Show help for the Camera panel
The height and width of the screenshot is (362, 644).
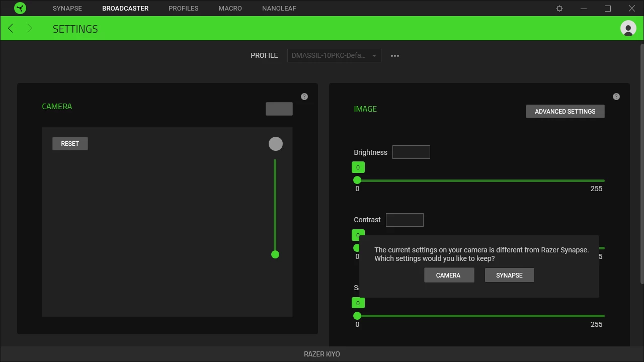304,97
